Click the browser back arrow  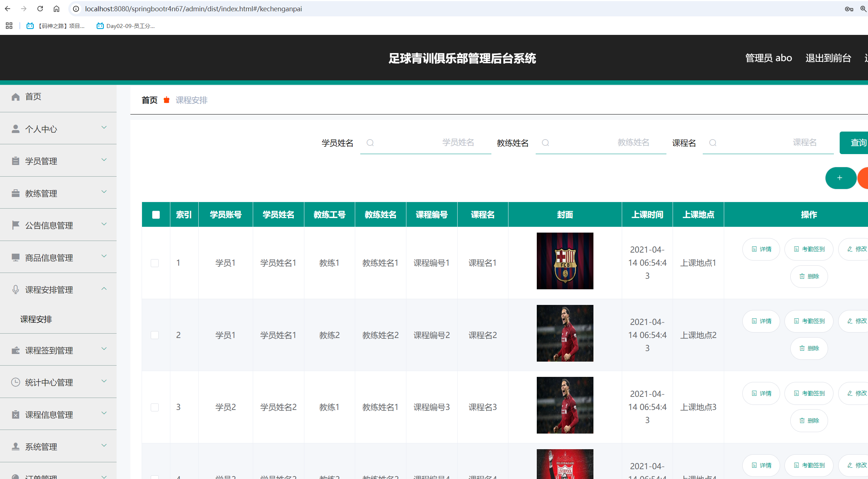8,9
